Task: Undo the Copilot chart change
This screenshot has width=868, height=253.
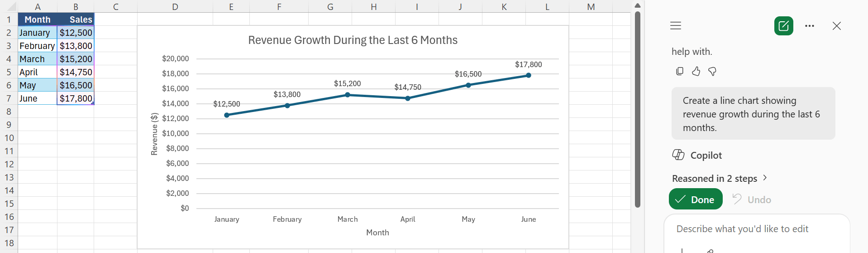Action: [752, 199]
